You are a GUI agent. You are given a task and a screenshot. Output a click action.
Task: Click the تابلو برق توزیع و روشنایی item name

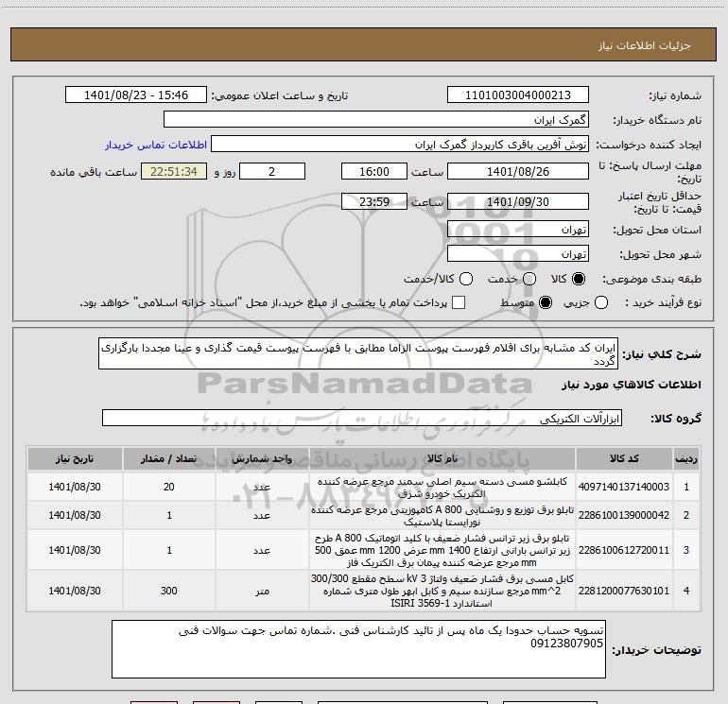pyautogui.click(x=442, y=516)
